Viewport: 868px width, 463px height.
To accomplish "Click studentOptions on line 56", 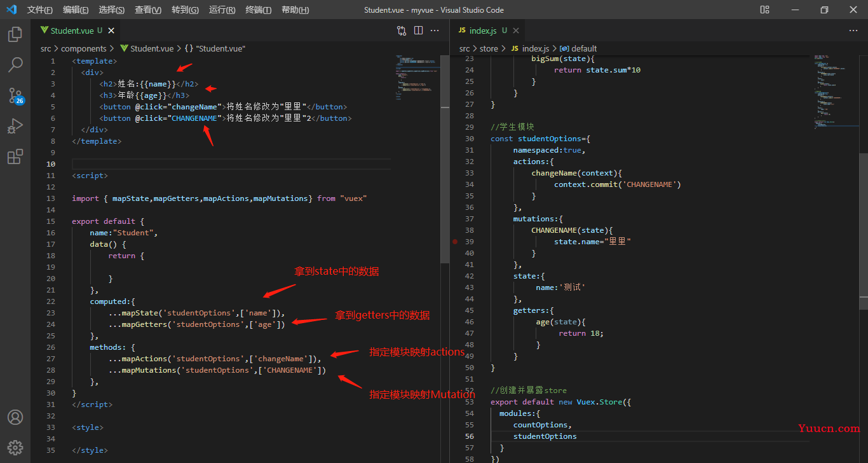I will (545, 436).
